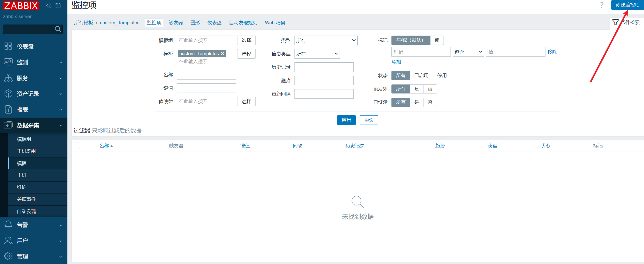Open 关联事件 in the sidebar submenu
Viewport: 644px width, 264px height.
38,199
